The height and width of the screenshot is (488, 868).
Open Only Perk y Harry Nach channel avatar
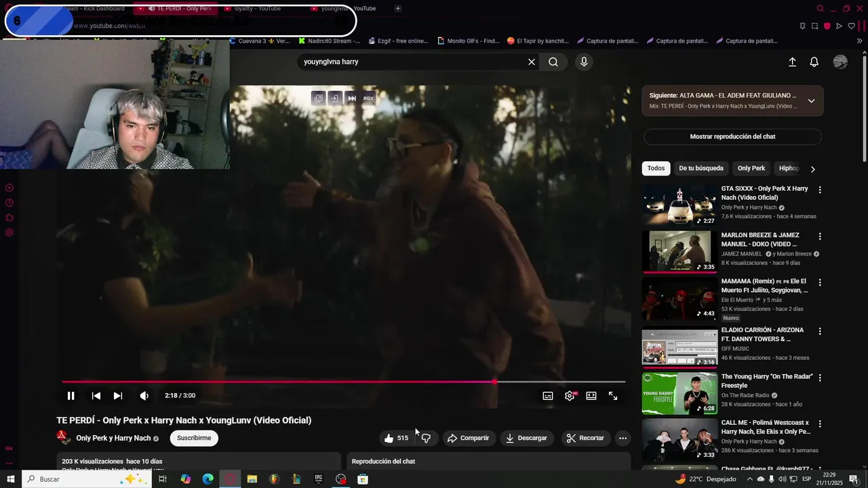coord(63,438)
